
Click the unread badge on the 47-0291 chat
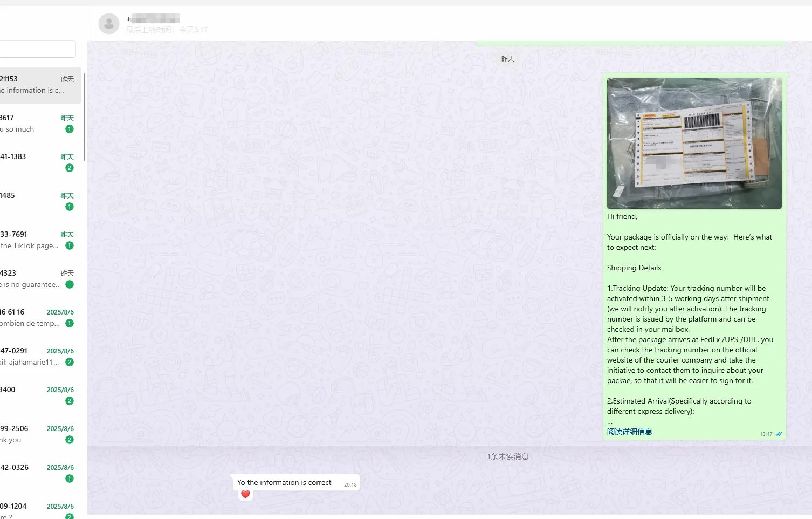tap(69, 362)
